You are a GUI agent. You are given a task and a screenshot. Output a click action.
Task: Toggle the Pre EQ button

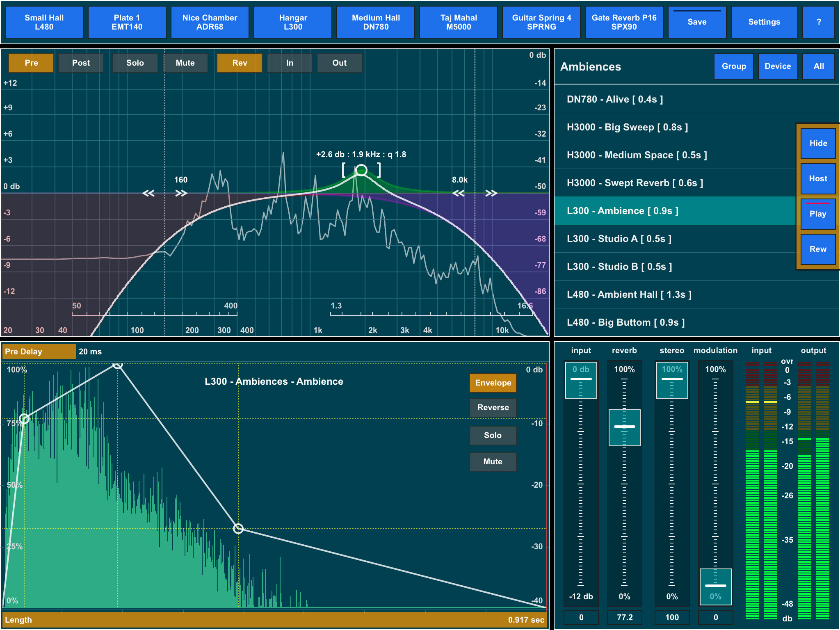pyautogui.click(x=31, y=63)
